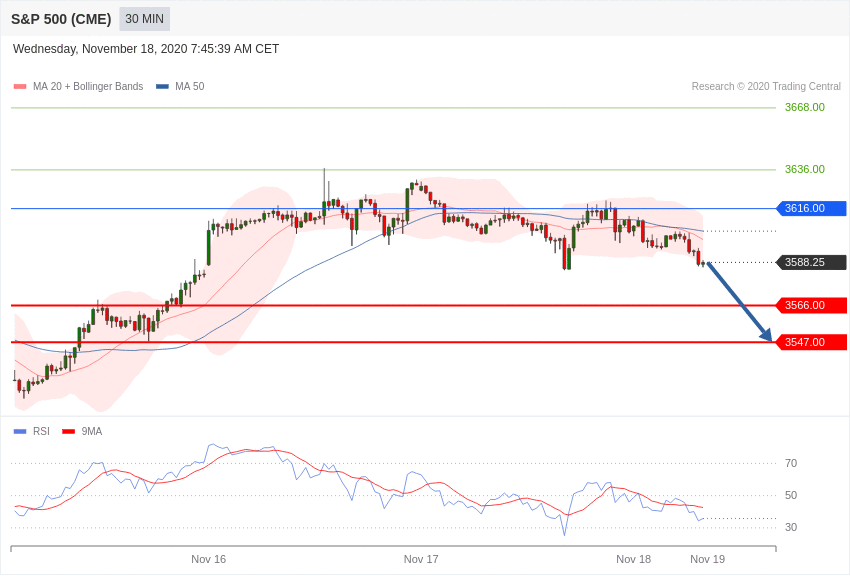850x576 pixels.
Task: Click the Nov 16 date axis label
Action: coord(208,559)
